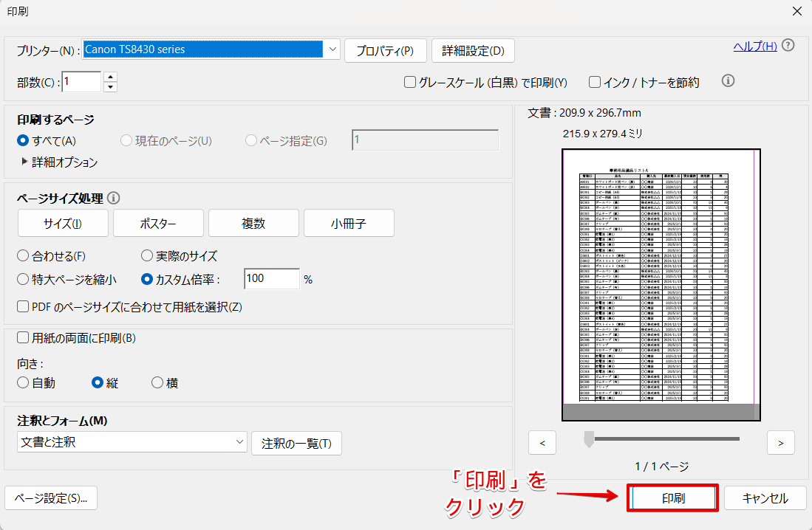This screenshot has width=812, height=530.
Task: Open the printer selection dropdown
Action: (332, 50)
